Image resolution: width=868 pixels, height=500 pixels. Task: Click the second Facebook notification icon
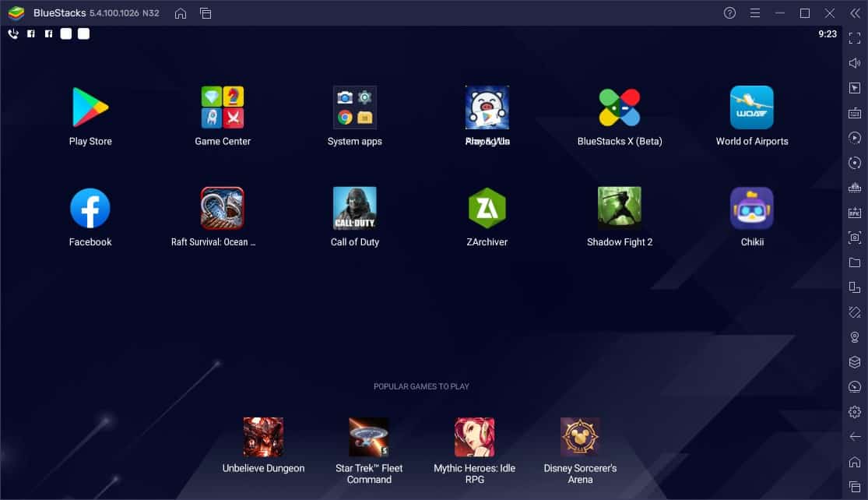(x=49, y=33)
